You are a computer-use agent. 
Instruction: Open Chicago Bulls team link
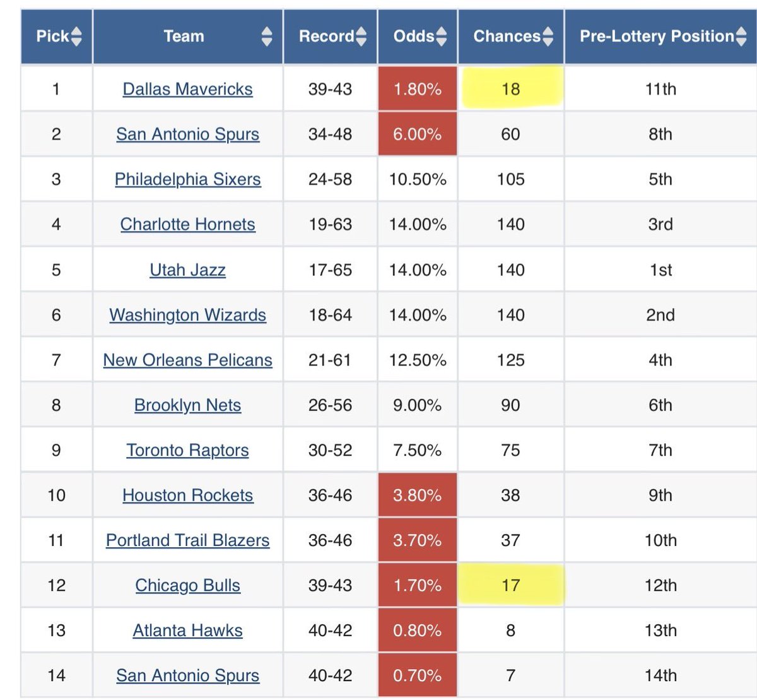pyautogui.click(x=187, y=585)
